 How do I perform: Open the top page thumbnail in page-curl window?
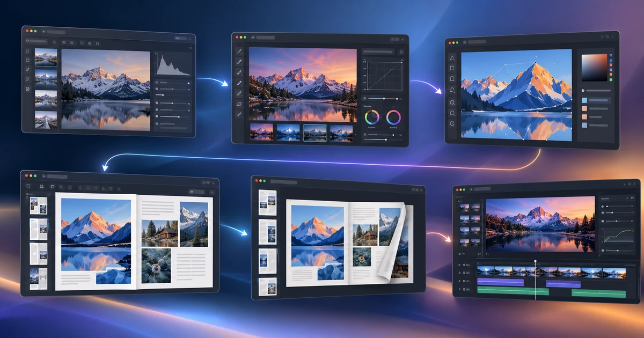pos(267,202)
